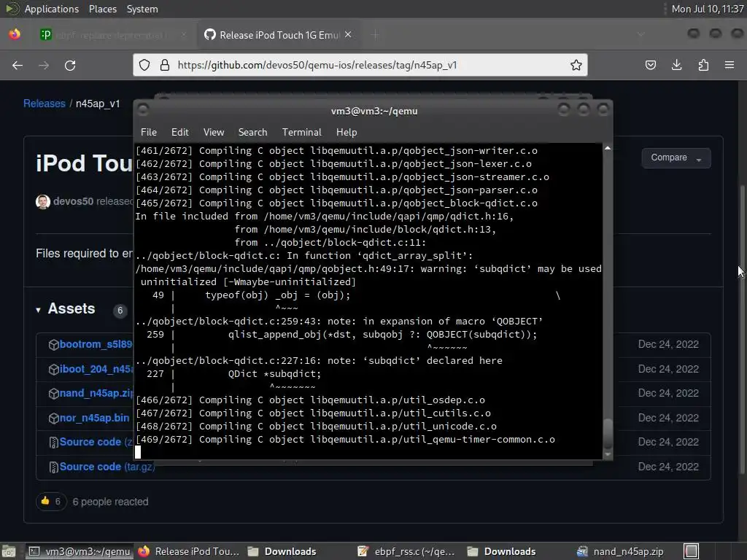Click the terminal scrollbar thumb

[608, 433]
